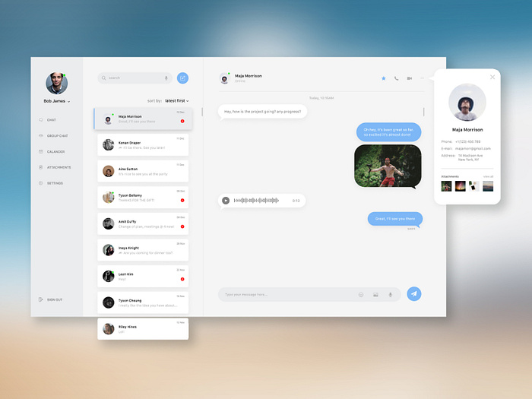532x399 pixels.
Task: Open the CALANDER menu item
Action: pos(55,152)
